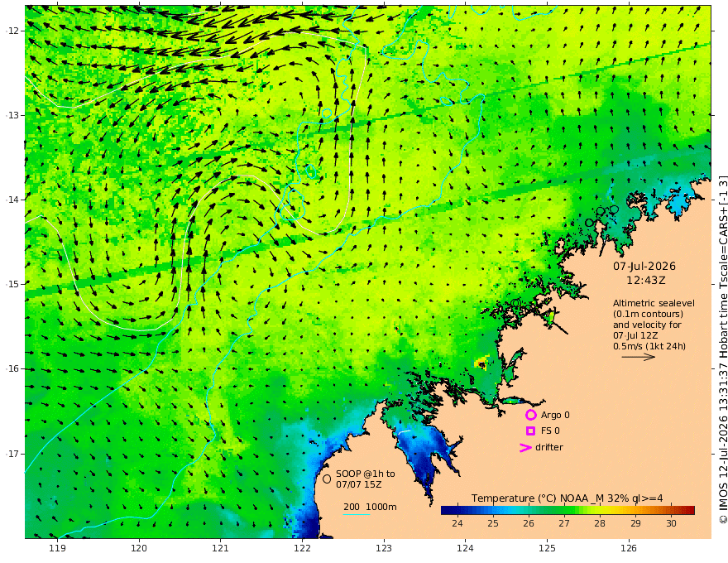Screen dimensions: 728x563
Task: Click the 'FS 0' legend label
Action: click(550, 431)
